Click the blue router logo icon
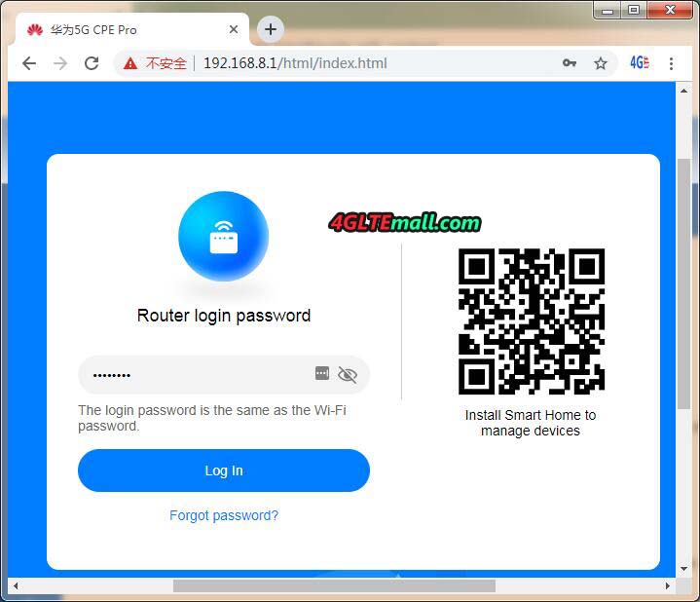This screenshot has width=700, height=602. 223,237
